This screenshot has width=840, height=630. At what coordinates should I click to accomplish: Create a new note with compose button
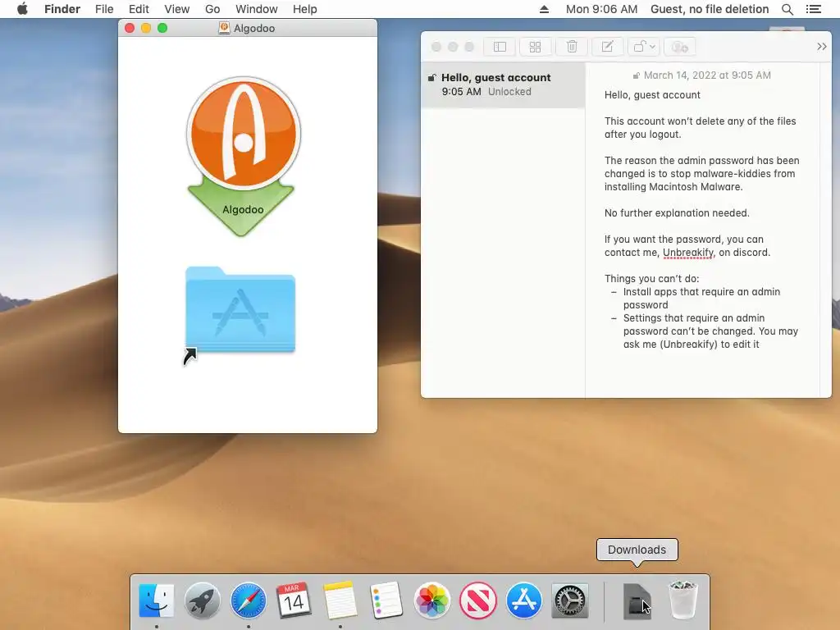[x=607, y=47]
